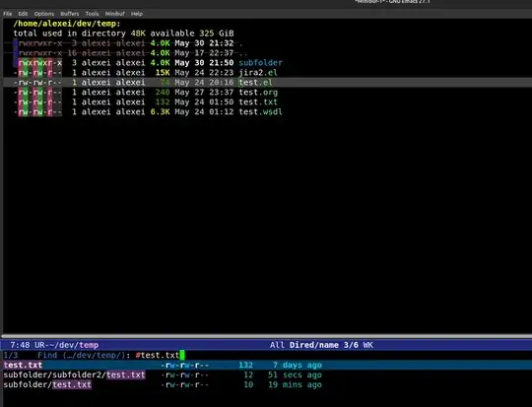The width and height of the screenshot is (532, 407).
Task: Click the /home/alexei/dev/temp directory header
Action: (x=67, y=24)
